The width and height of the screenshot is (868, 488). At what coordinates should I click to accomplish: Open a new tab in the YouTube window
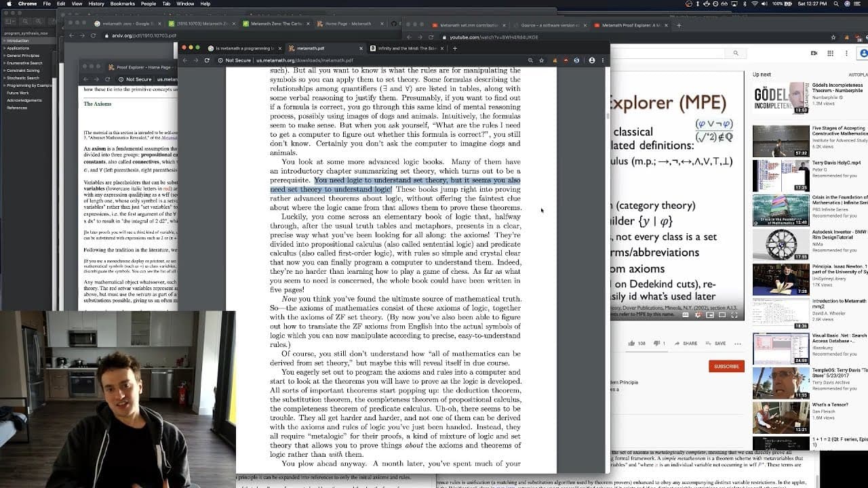point(679,25)
